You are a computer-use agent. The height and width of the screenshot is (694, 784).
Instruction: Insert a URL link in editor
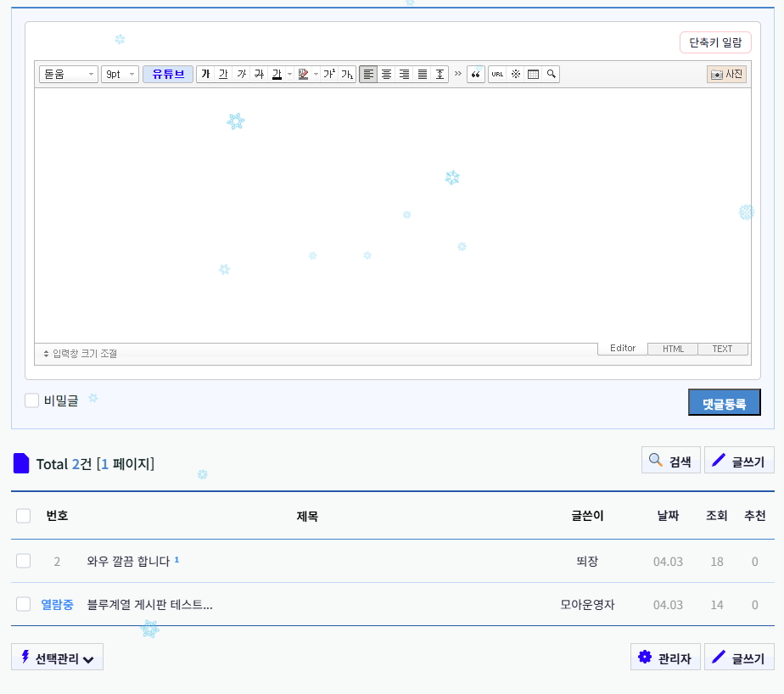pyautogui.click(x=497, y=75)
